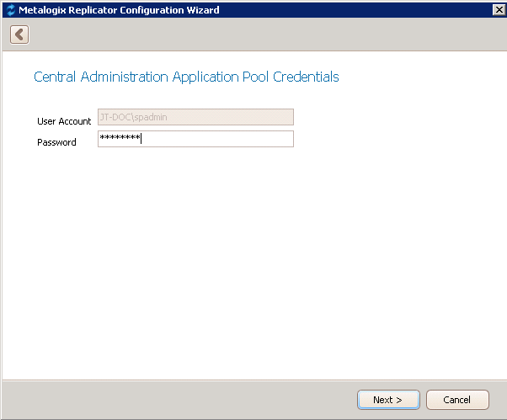
Task: Click the gray toolbar beside the back arrow
Action: point(253,35)
